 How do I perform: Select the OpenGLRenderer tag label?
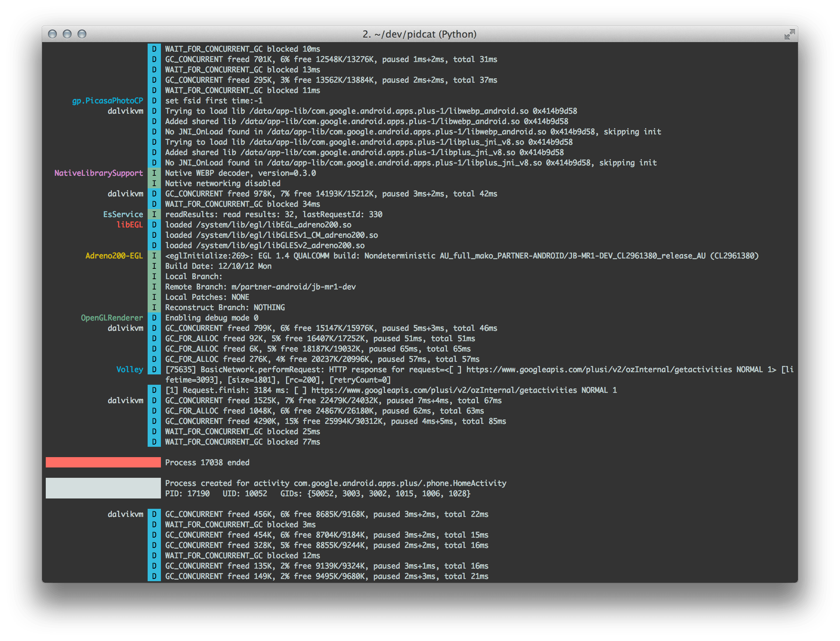(112, 318)
